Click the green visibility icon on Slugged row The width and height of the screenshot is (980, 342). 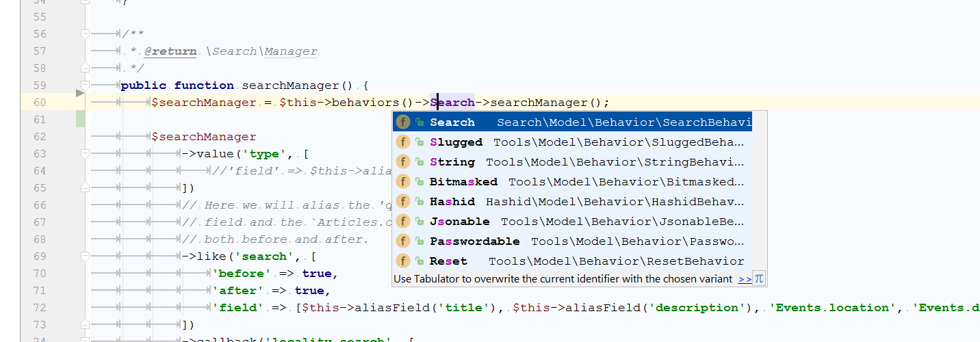tap(419, 142)
